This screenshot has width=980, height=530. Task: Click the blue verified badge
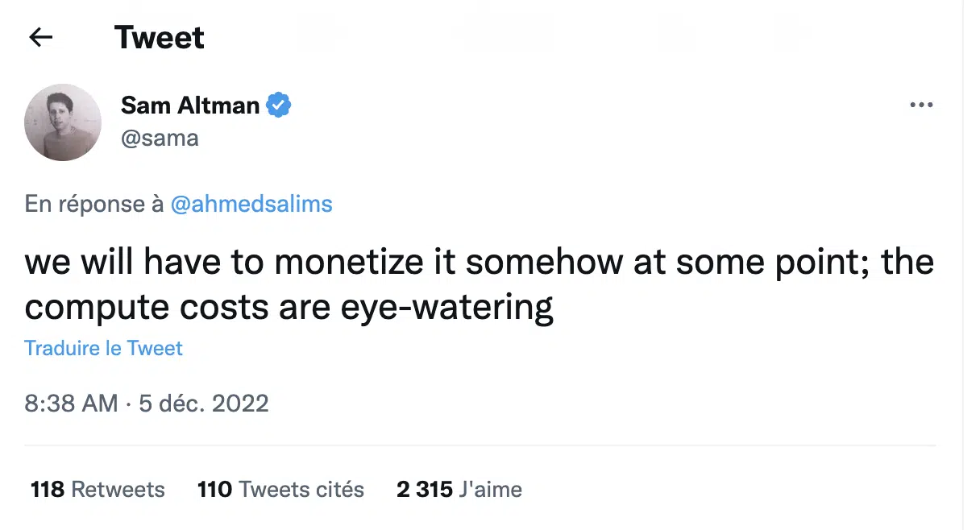279,106
